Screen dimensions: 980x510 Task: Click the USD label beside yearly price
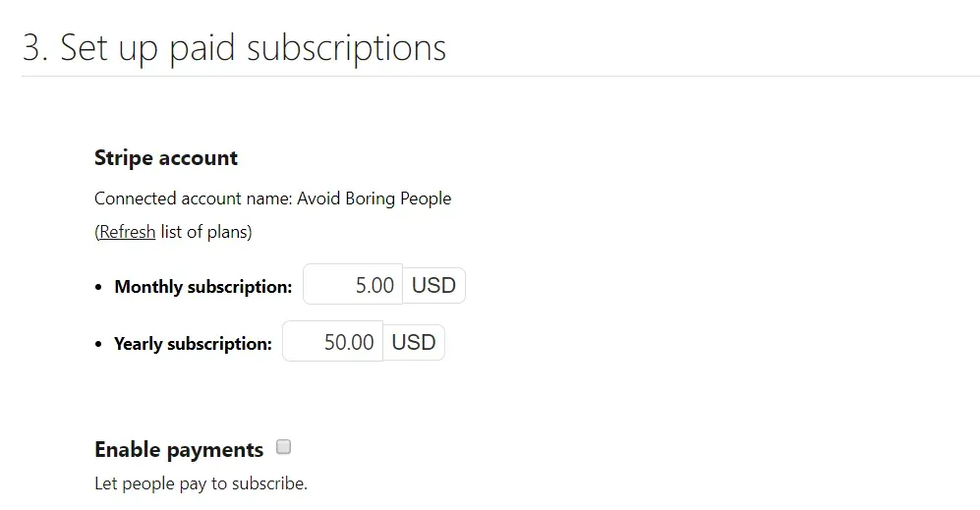point(414,342)
